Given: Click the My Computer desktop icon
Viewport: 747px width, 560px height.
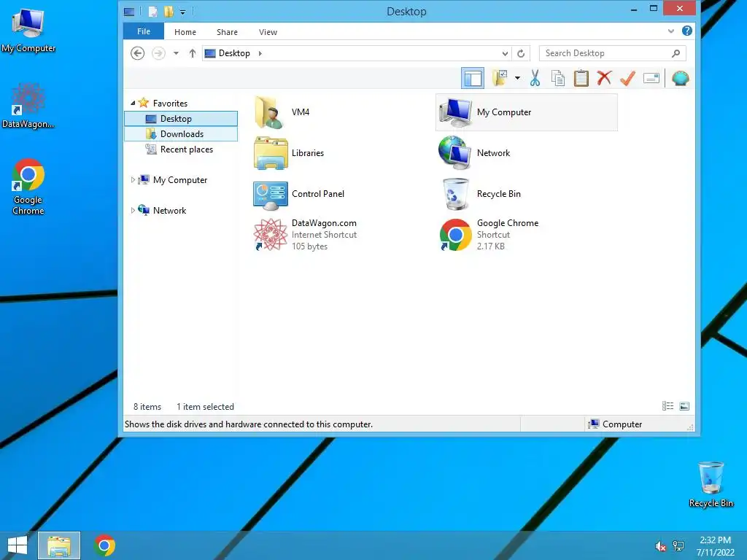Looking at the screenshot, I should [x=28, y=31].
